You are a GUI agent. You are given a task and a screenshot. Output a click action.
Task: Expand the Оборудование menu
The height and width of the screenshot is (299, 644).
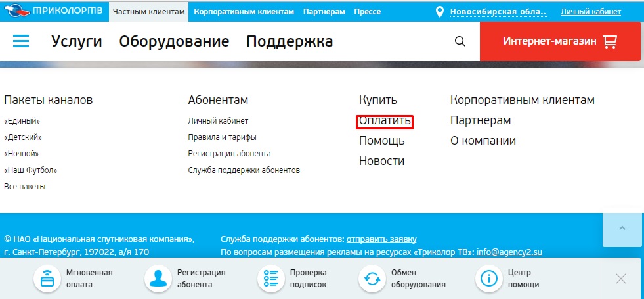click(x=174, y=41)
